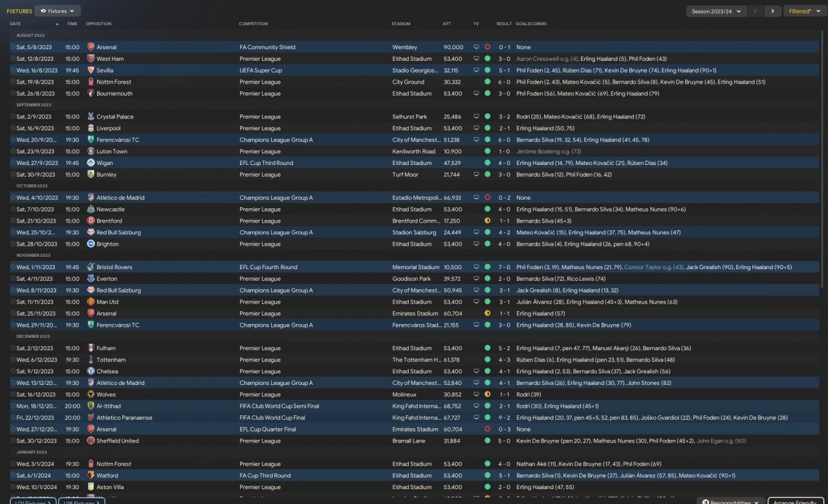The width and height of the screenshot is (828, 504).
Task: Click the West Ham club badge
Action: (91, 59)
